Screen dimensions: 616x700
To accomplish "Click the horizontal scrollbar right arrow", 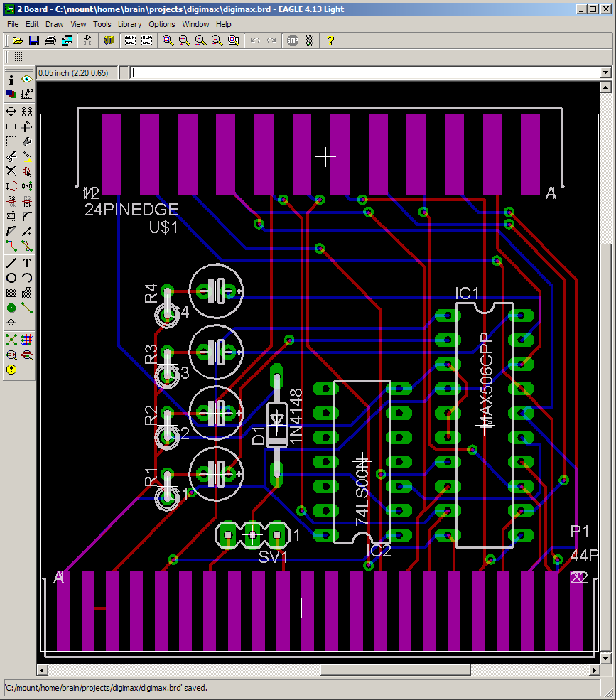I will point(594,671).
